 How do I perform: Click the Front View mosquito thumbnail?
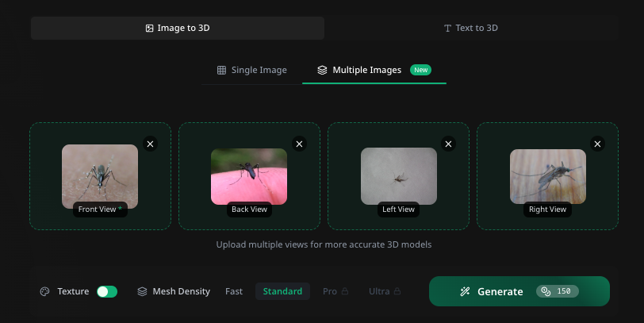100,173
